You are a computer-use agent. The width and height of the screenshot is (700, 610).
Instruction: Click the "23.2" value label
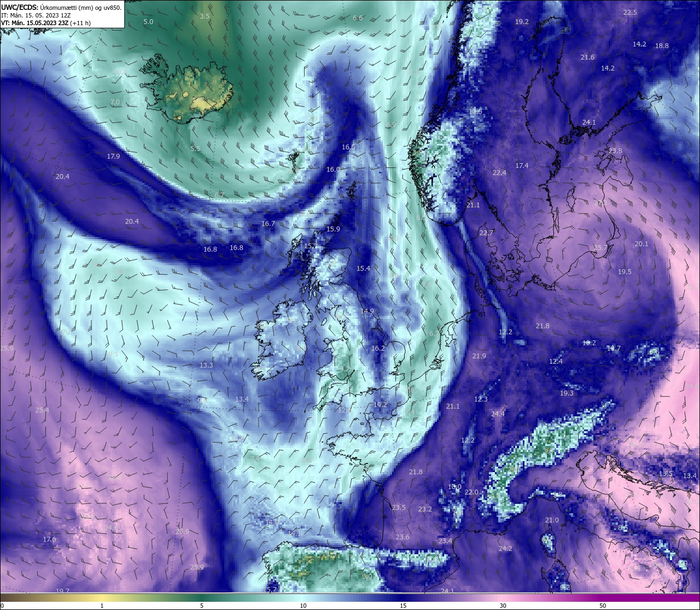click(425, 509)
